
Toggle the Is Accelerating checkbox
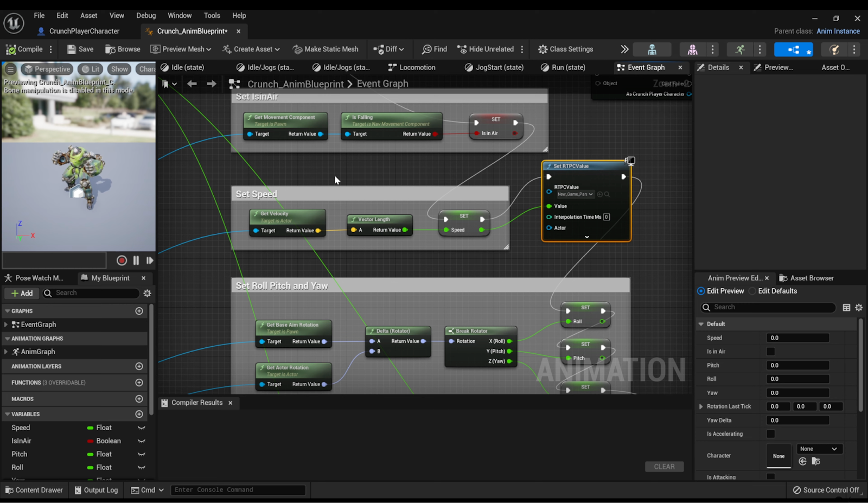(x=770, y=434)
